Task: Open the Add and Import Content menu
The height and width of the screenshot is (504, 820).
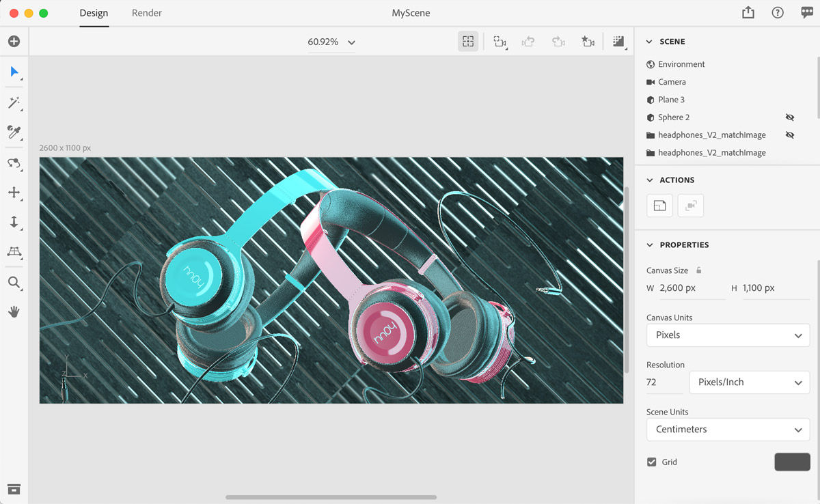Action: pos(14,41)
